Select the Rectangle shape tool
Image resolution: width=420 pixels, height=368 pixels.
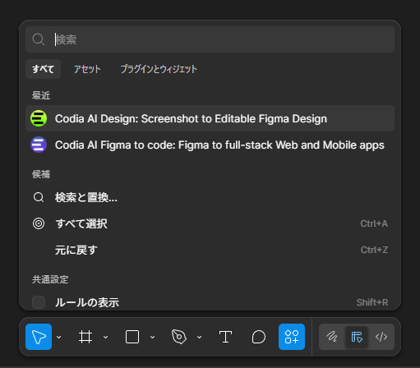tap(132, 337)
